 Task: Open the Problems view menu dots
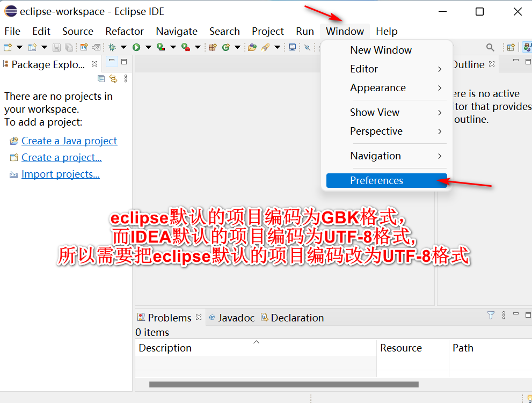[504, 315]
